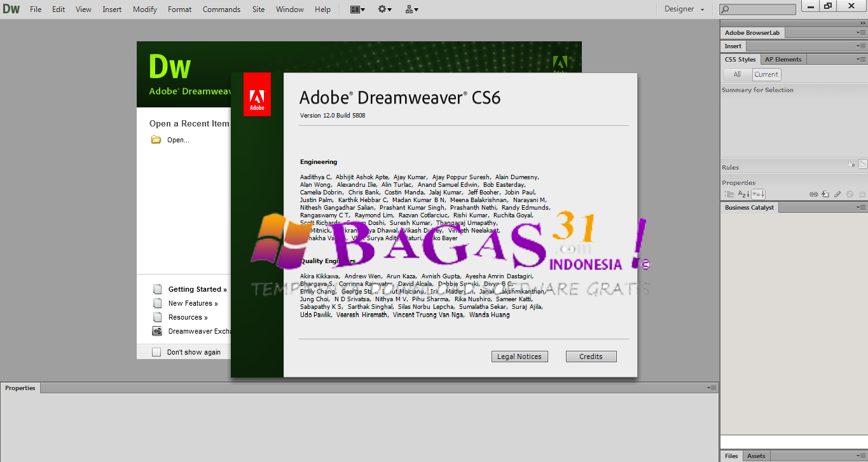Open the Window menu
The image size is (868, 462).
(x=290, y=10)
